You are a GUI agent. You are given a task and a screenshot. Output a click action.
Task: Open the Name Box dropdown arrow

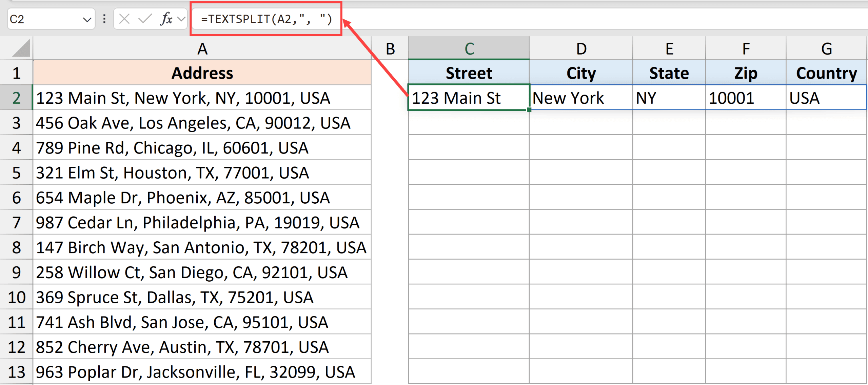coord(88,19)
